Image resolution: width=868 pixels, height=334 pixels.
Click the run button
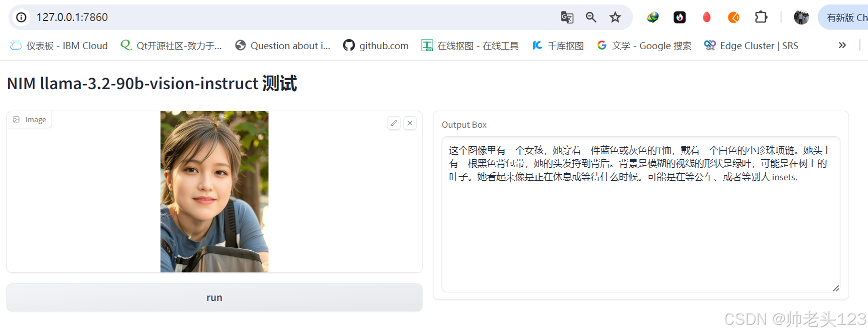click(214, 297)
